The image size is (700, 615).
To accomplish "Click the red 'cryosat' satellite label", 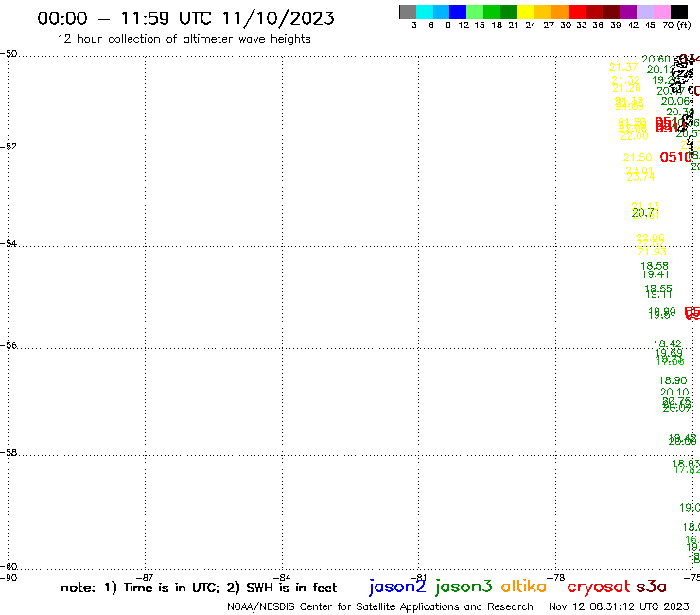I will coord(599,587).
